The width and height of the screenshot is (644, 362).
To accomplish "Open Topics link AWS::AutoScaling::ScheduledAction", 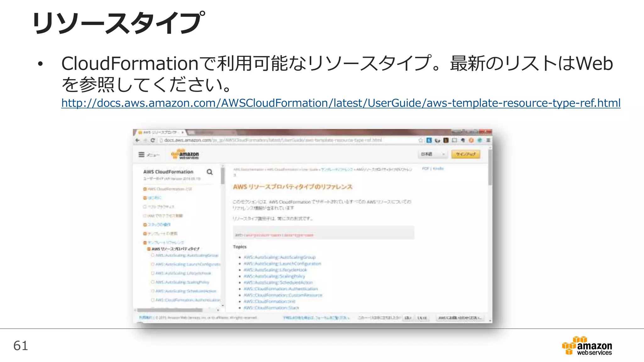I will pos(278,282).
